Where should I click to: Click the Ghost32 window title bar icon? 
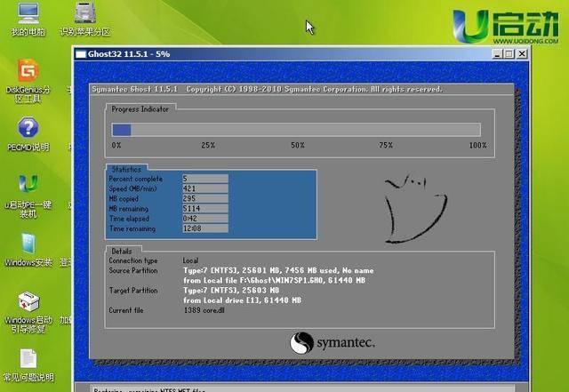[x=80, y=54]
